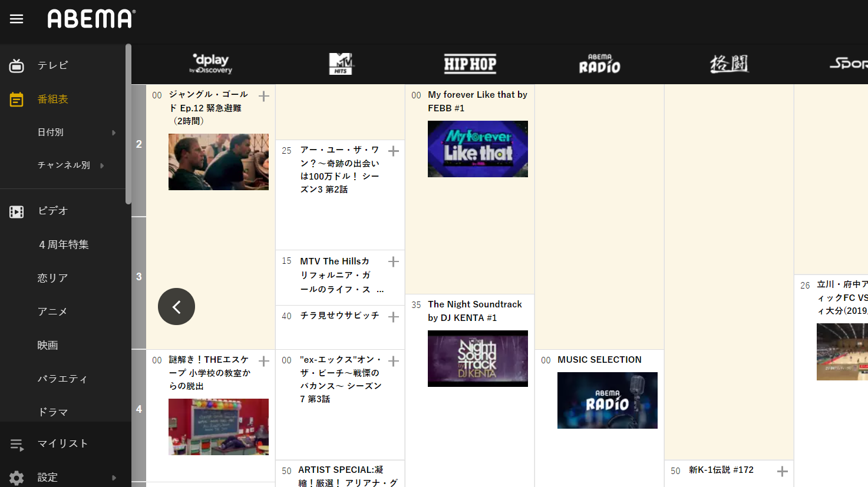Select the Sports channel logo
Viewport: 868px width, 487px height.
[x=849, y=63]
